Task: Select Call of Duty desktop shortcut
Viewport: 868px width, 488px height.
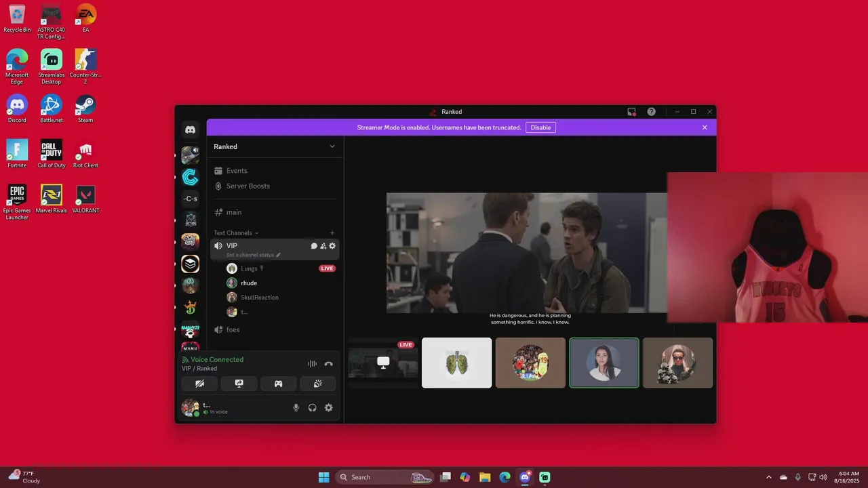Action: click(x=52, y=154)
